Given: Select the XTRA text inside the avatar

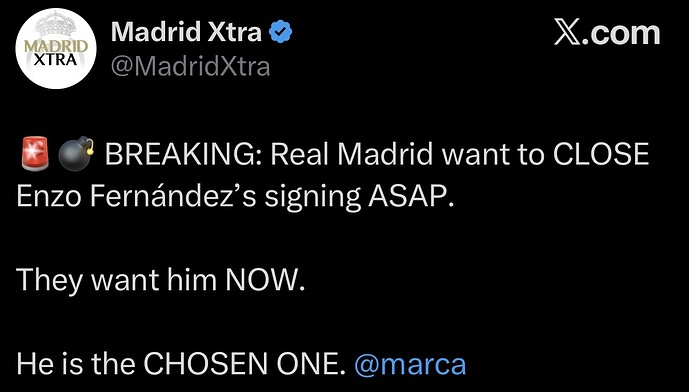Looking at the screenshot, I should 56,60.
